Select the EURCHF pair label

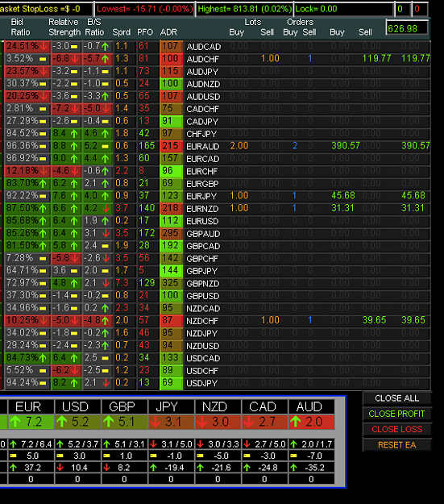202,172
